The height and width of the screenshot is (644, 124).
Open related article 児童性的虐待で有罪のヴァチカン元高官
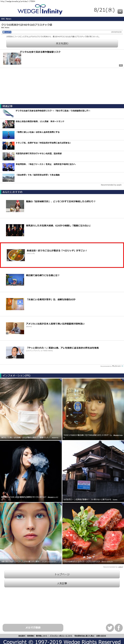pos(39,154)
